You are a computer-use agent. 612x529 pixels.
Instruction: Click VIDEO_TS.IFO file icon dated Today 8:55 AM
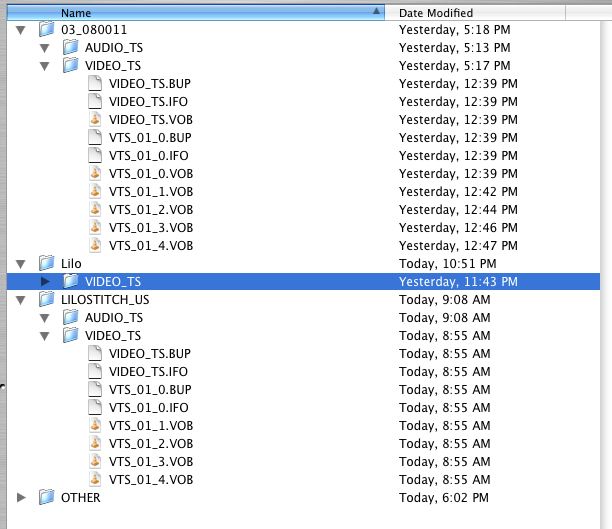point(95,371)
